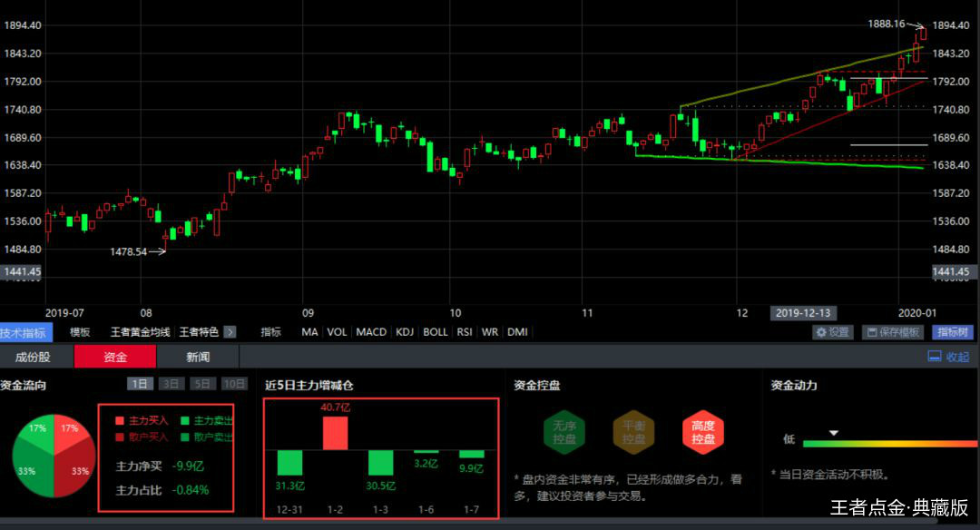
Task: Apply the MACD indicator
Action: tap(371, 332)
